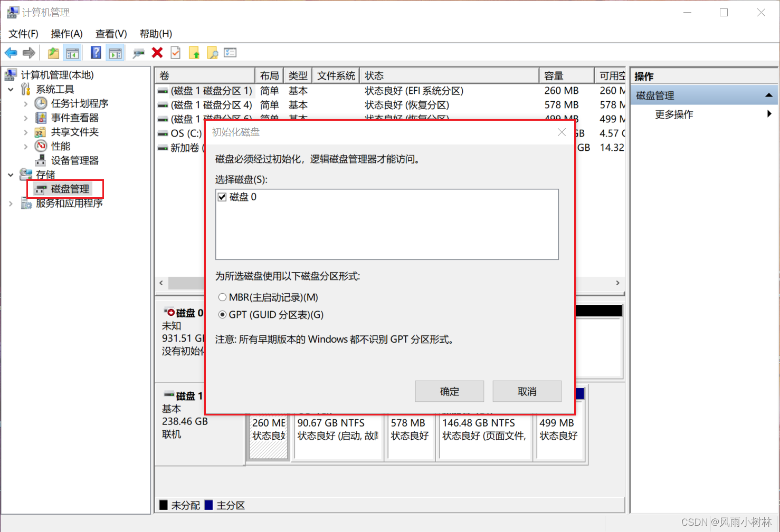Click blue 主分区 legend swatch
The width and height of the screenshot is (780, 532).
point(208,505)
